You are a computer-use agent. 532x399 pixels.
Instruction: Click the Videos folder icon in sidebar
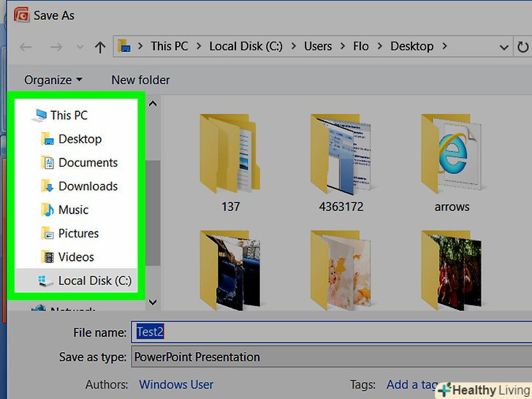pyautogui.click(x=47, y=257)
